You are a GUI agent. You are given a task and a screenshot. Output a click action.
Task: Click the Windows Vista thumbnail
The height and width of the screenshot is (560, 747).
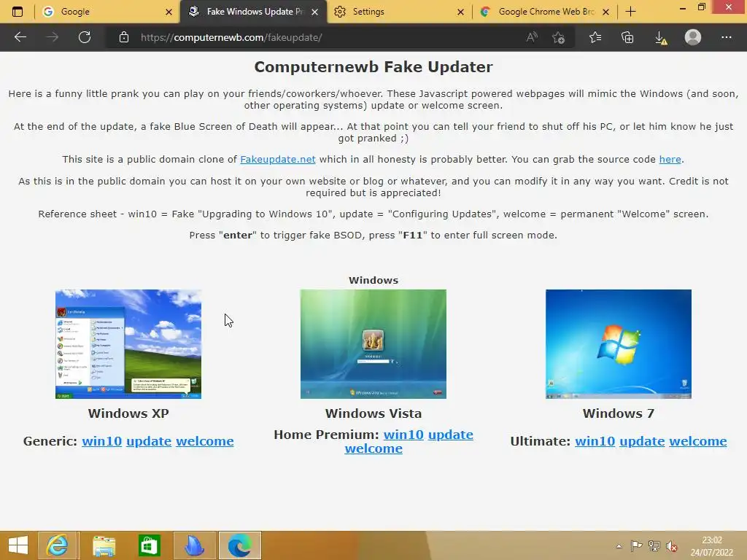373,344
